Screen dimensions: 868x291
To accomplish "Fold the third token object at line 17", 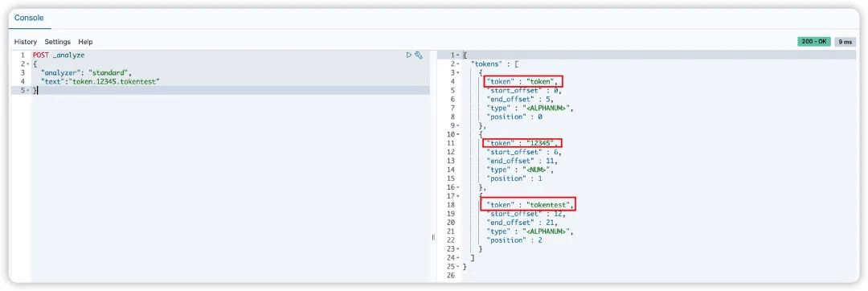I will click(x=458, y=196).
